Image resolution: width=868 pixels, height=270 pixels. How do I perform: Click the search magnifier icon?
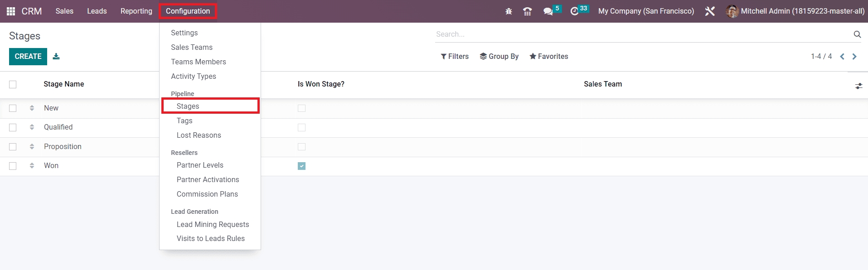(857, 34)
